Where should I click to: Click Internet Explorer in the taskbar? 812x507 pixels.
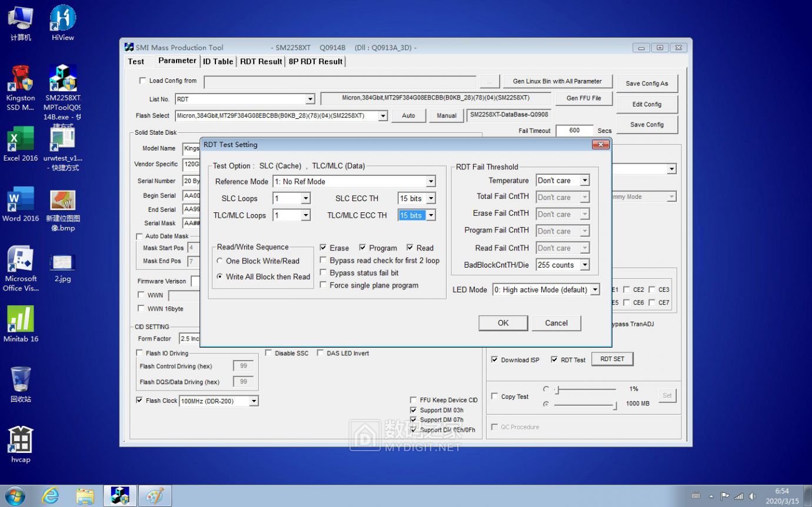[x=51, y=496]
